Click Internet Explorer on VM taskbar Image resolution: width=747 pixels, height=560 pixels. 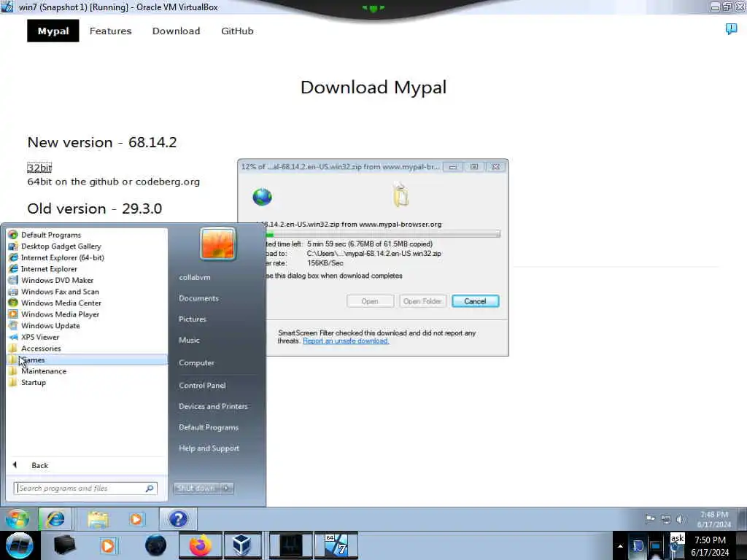[55, 519]
